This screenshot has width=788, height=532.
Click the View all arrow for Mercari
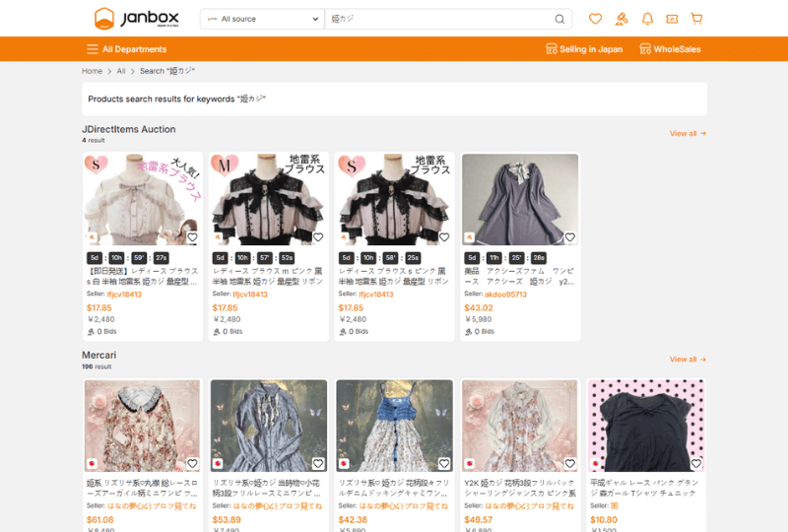(x=703, y=360)
